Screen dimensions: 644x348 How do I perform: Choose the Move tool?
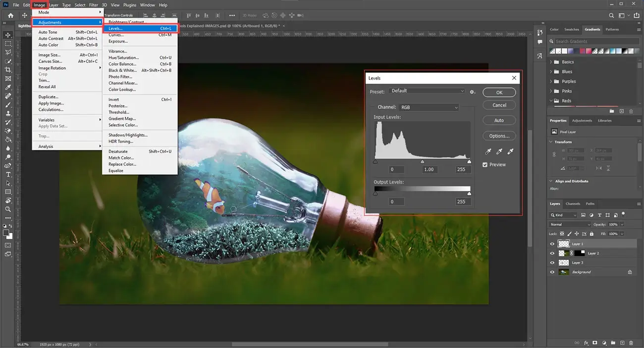(8, 35)
